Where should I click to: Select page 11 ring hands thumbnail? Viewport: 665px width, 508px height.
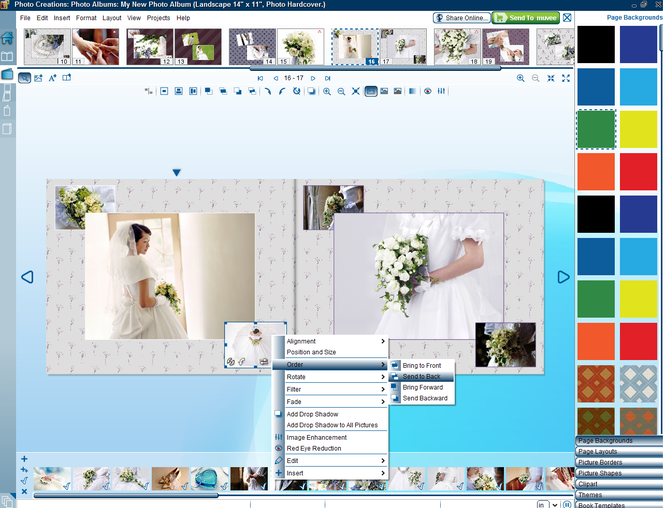coord(95,47)
